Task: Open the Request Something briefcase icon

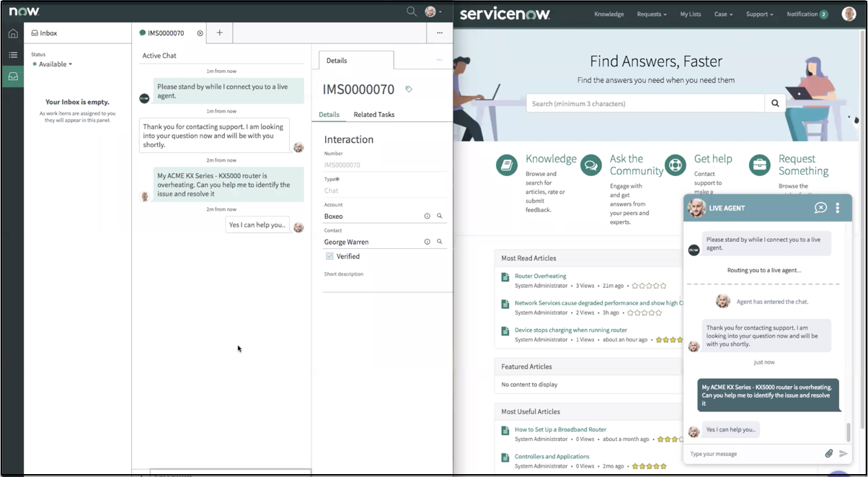Action: coord(760,165)
